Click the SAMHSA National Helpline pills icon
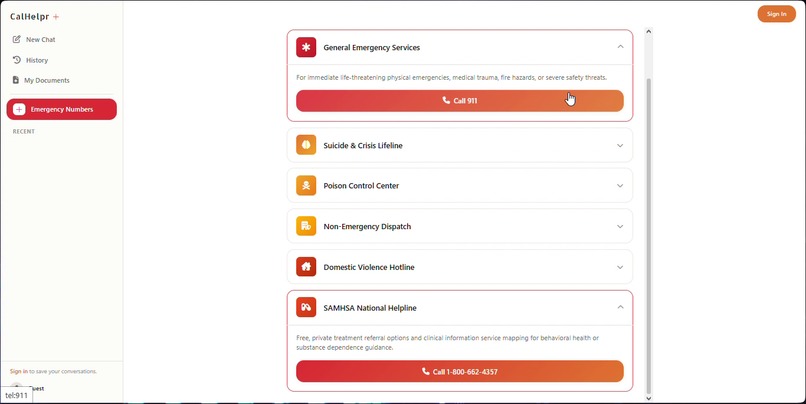806x404 pixels. (x=306, y=307)
